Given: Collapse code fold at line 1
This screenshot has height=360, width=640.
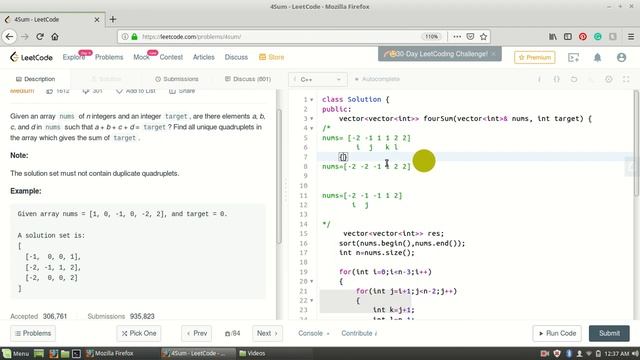Looking at the screenshot, I should (x=312, y=100).
